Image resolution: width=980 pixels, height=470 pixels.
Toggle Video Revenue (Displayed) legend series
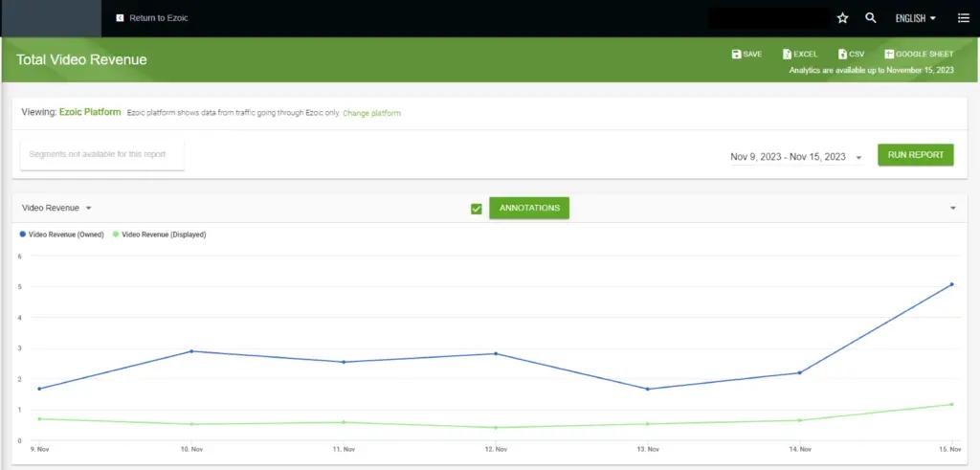pos(160,235)
